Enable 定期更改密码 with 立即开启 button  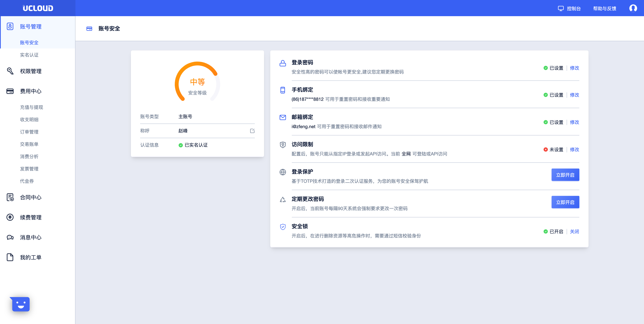(565, 202)
